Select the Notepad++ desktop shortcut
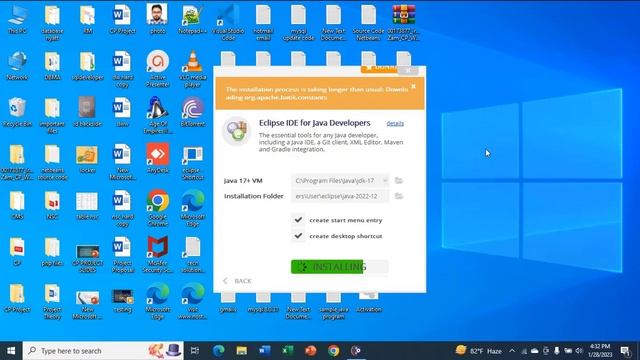The height and width of the screenshot is (360, 640). click(192, 20)
